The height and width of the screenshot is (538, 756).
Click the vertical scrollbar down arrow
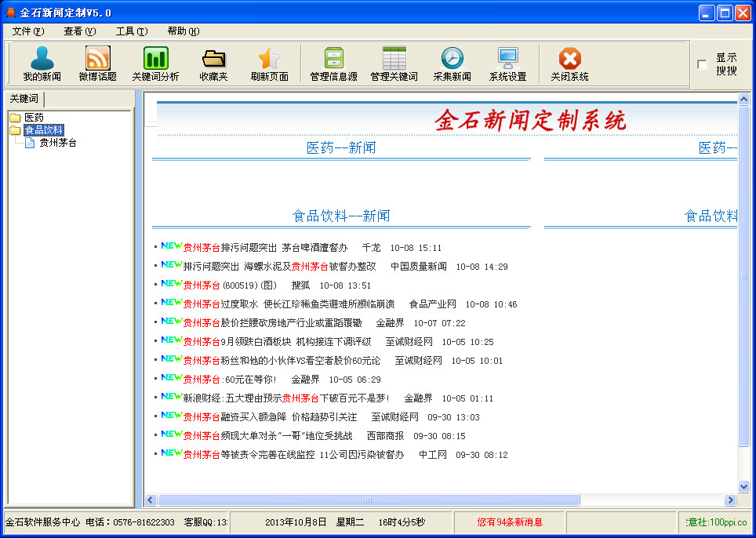(744, 487)
